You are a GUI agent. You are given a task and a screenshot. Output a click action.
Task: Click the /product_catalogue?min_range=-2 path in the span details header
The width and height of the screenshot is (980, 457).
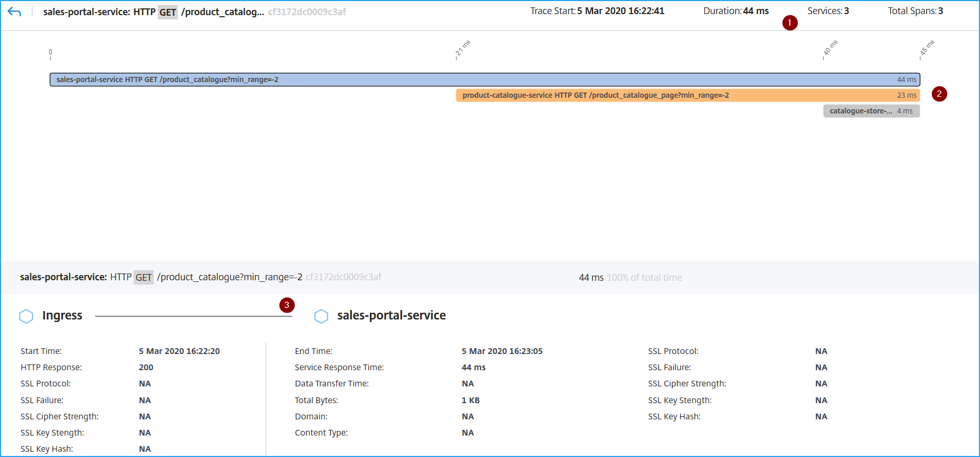pyautogui.click(x=230, y=277)
